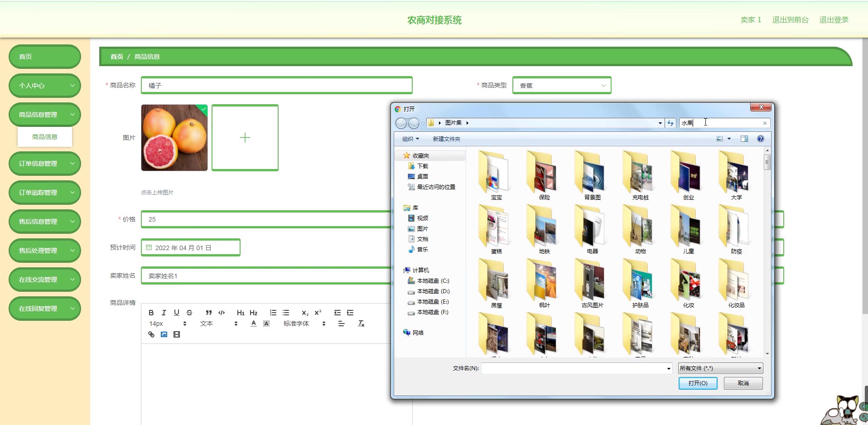The width and height of the screenshot is (868, 425).
Task: Expand the 个人中心 sidebar menu
Action: (45, 86)
